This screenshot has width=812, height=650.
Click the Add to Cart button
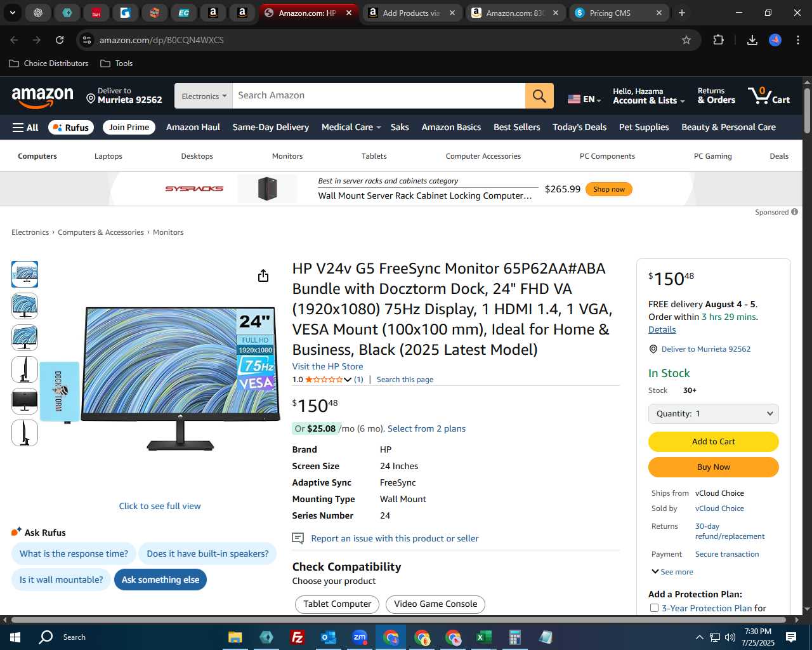click(x=714, y=442)
